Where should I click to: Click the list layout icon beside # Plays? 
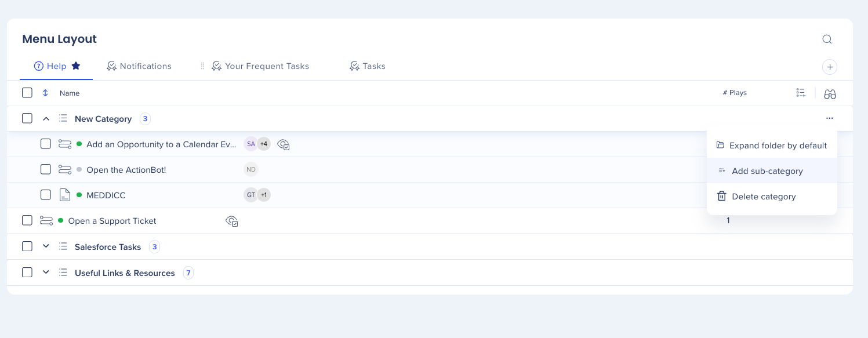coord(801,93)
